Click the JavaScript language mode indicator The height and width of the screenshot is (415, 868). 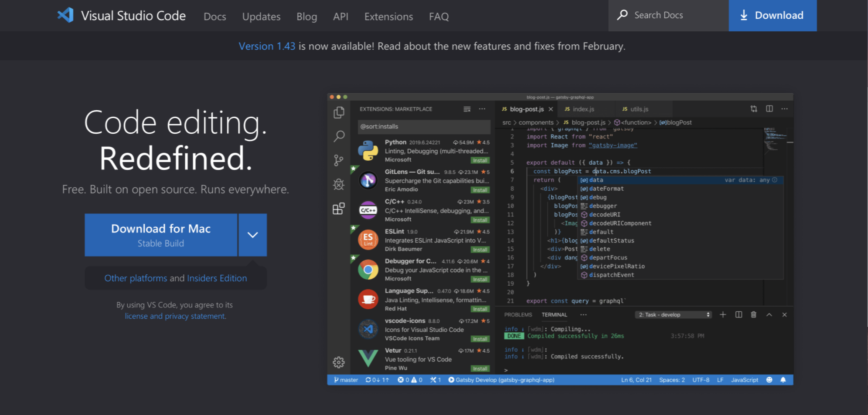(745, 380)
